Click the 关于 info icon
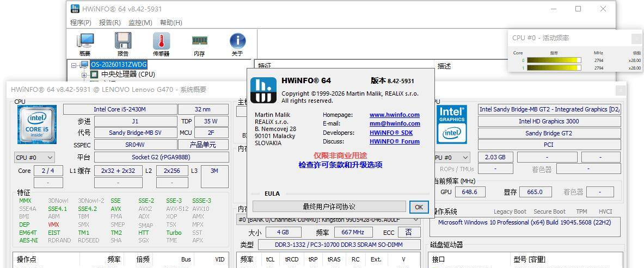 [237, 42]
